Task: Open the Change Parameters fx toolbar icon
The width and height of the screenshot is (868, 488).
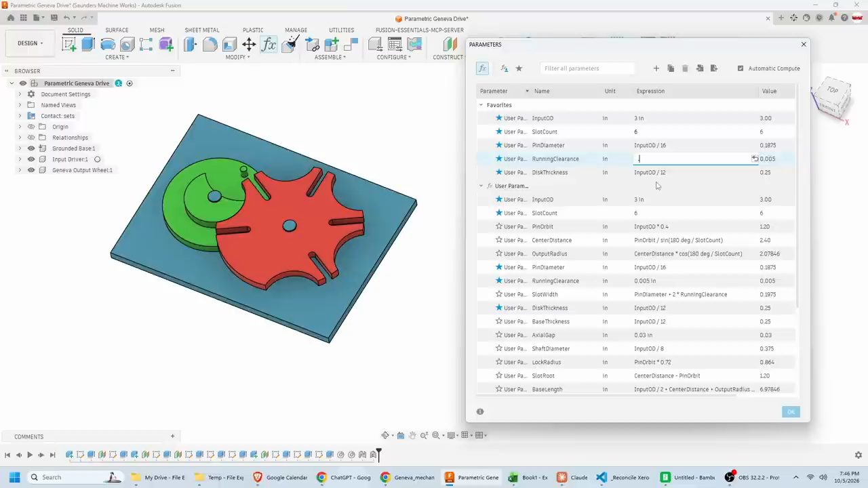Action: pos(269,45)
